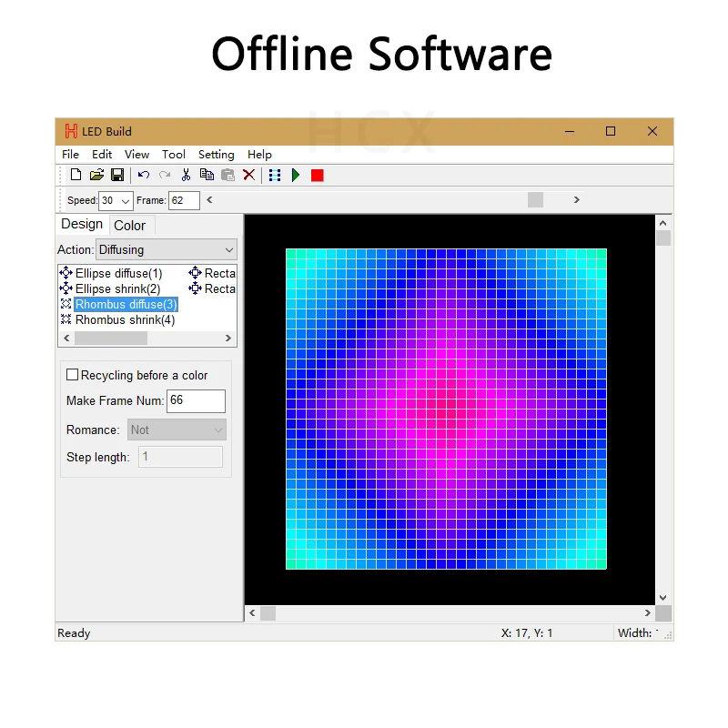Click the Paste clipboard icon

pos(228,175)
